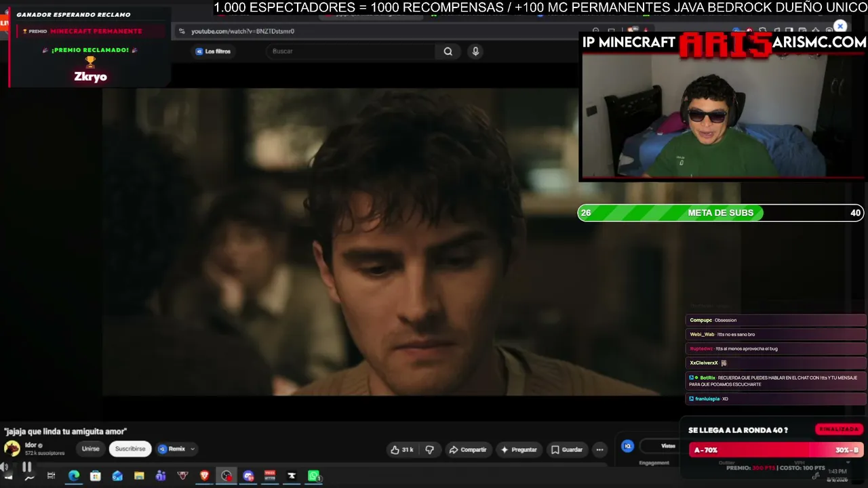Click the Suscribirse button
This screenshot has height=488, width=868.
[130, 449]
